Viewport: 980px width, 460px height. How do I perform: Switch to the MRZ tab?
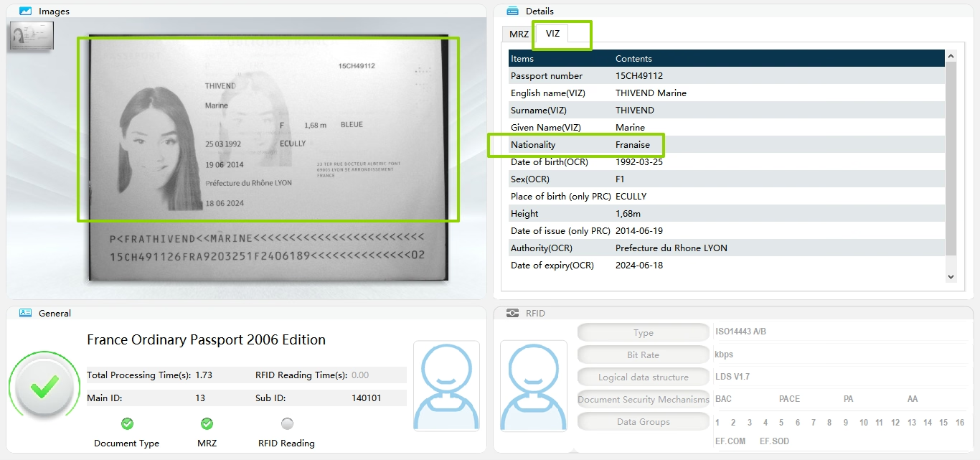point(519,34)
